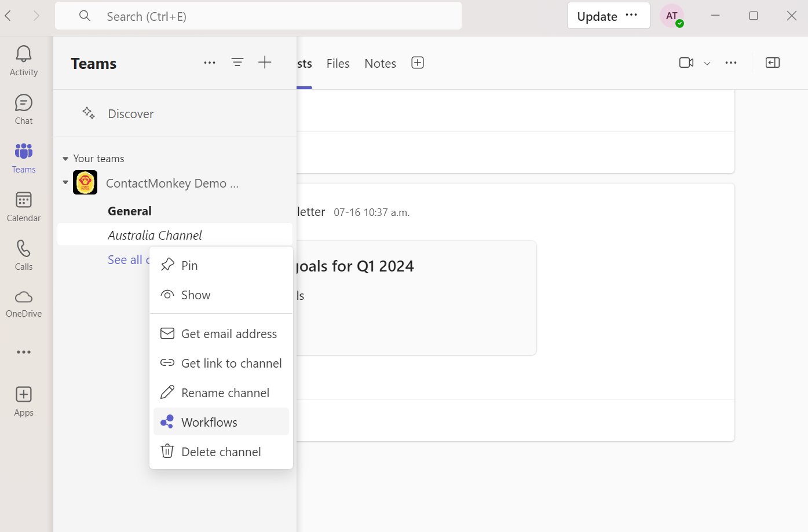
Task: Open the Q1 2024 goals card
Action: point(416,298)
